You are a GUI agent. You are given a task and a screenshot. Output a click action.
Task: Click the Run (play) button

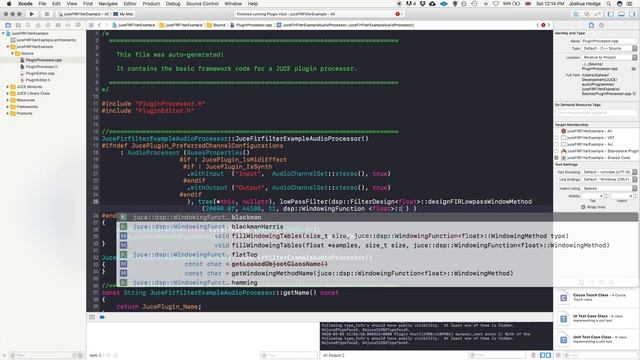tap(31, 14)
